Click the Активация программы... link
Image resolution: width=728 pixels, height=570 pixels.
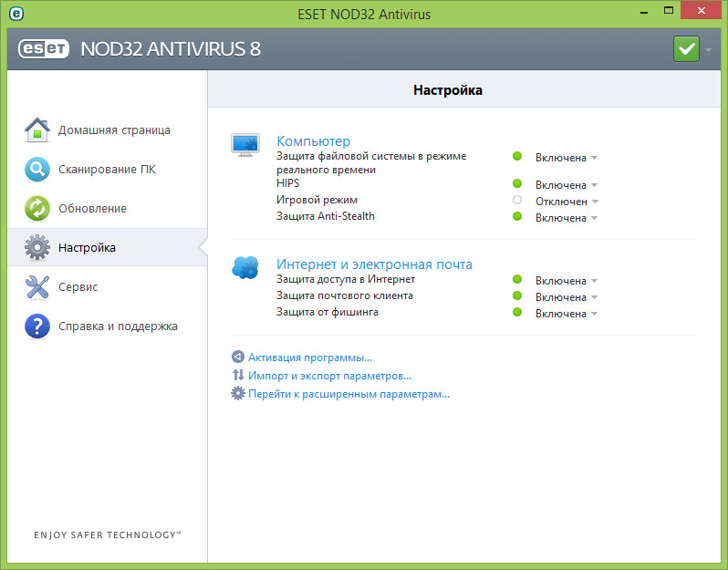(x=310, y=358)
